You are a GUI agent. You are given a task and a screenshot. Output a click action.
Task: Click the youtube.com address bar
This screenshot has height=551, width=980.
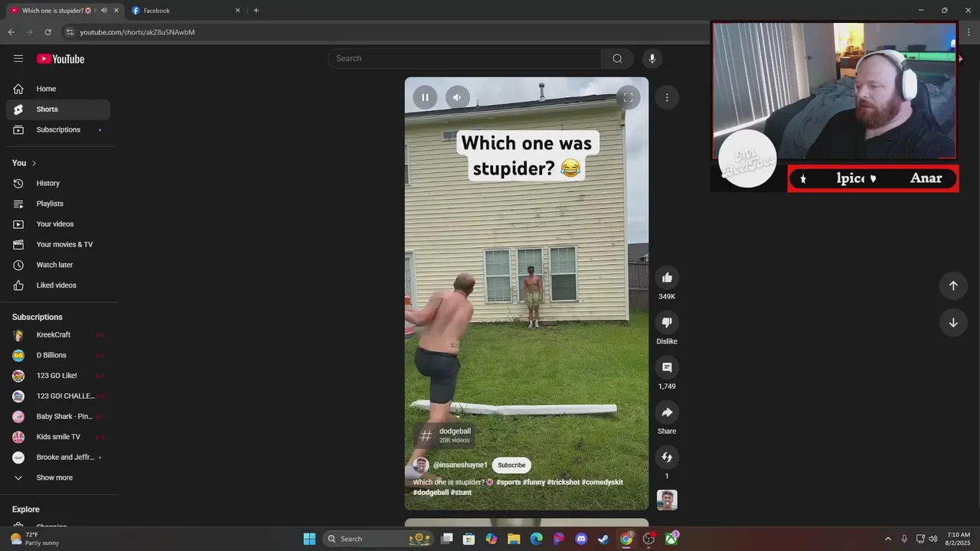(383, 32)
